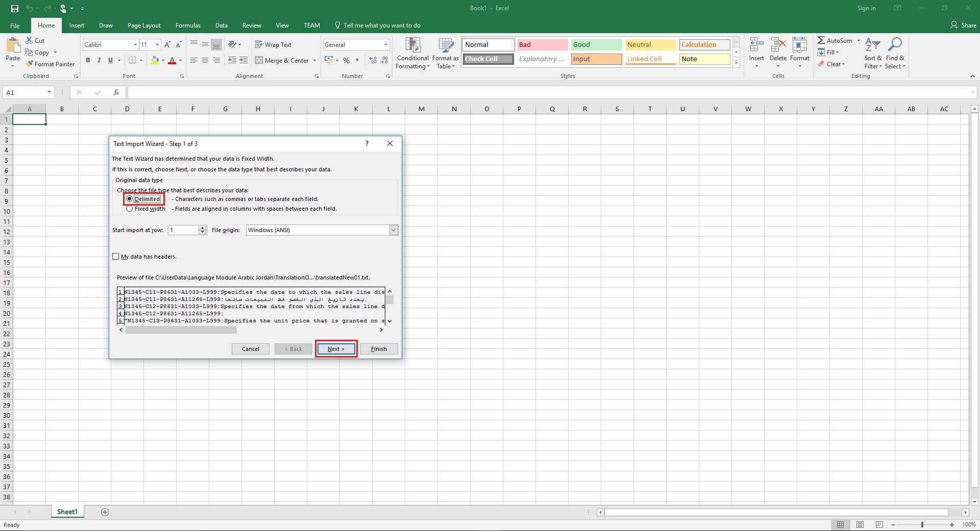
Task: Expand the Number Format General dropdown
Action: point(386,45)
